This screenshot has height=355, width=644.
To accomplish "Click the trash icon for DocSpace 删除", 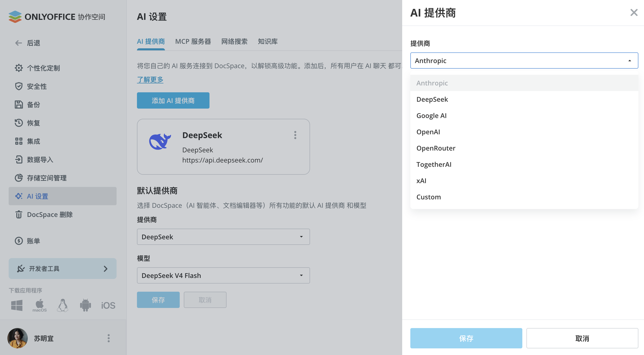I will (x=19, y=214).
